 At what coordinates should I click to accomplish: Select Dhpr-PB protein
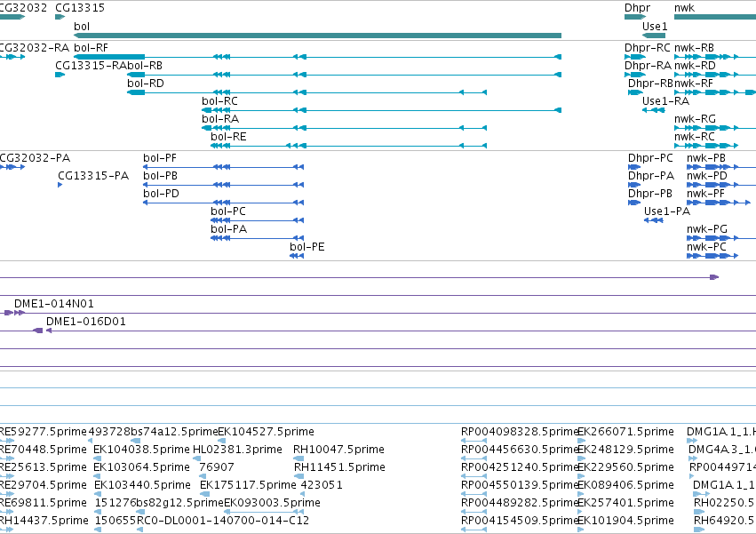(x=634, y=203)
